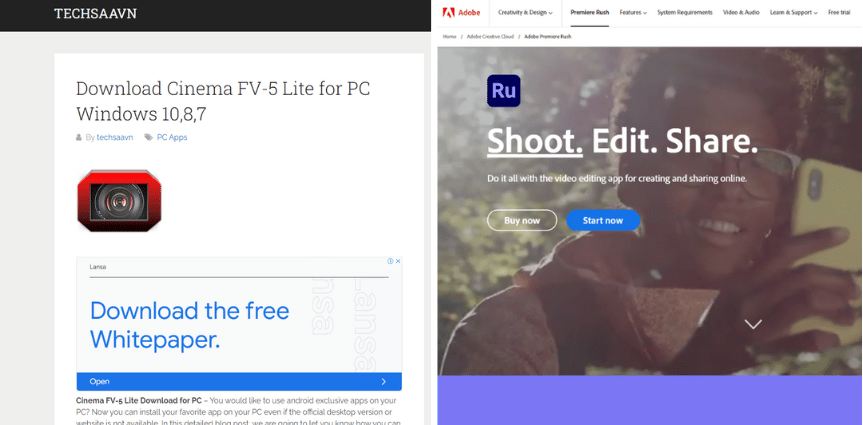Screen dimensions: 863x425
Task: Click the Free trial nav link
Action: click(839, 13)
